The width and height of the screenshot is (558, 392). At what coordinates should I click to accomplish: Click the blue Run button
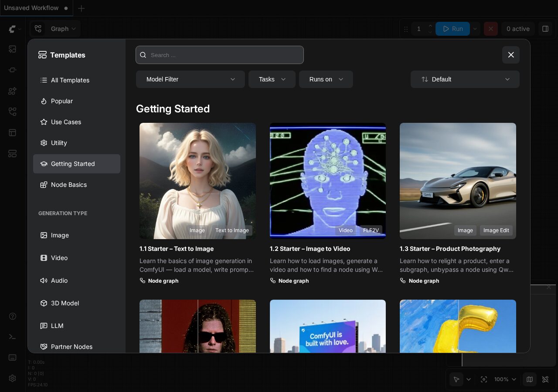tap(453, 29)
